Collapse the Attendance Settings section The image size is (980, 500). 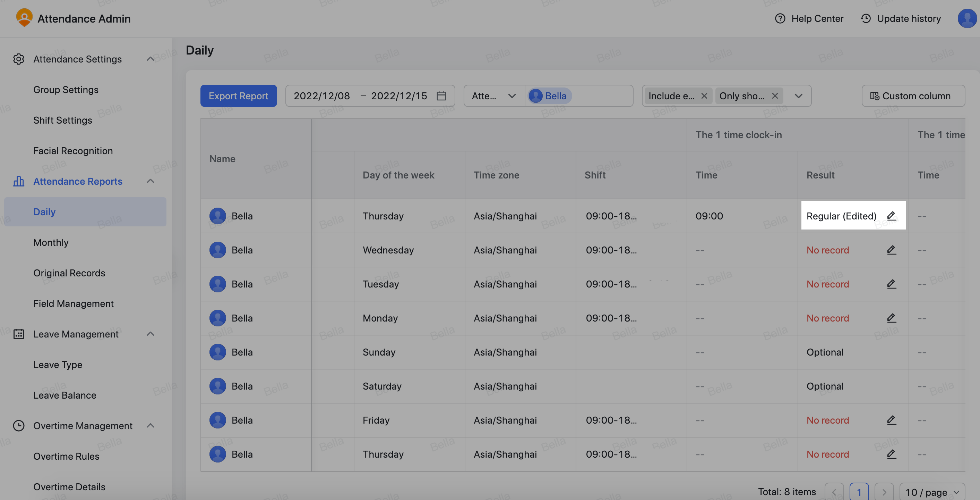150,59
